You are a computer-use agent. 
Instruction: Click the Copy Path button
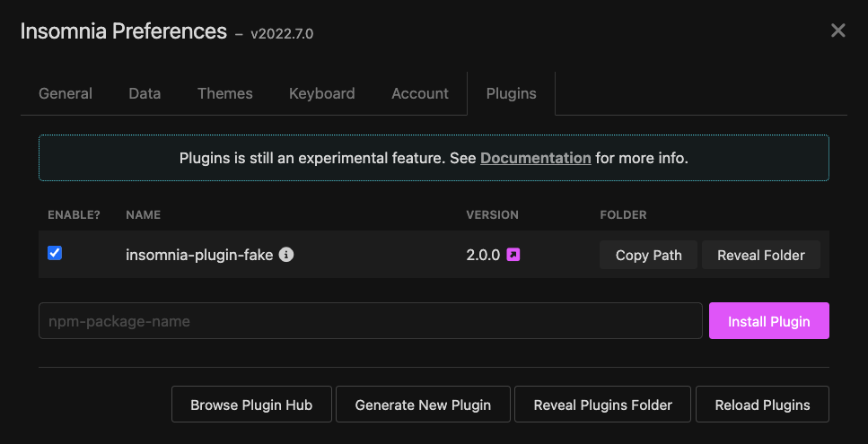649,255
